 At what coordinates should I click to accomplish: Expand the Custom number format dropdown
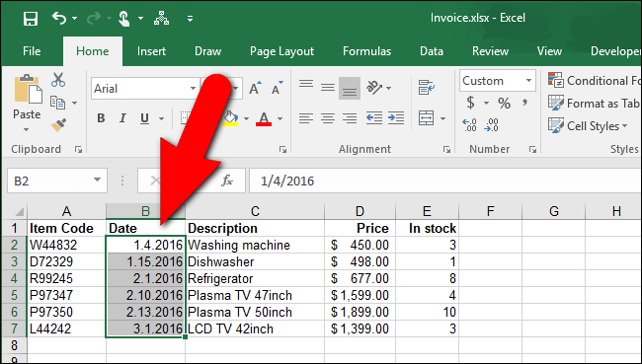point(528,81)
